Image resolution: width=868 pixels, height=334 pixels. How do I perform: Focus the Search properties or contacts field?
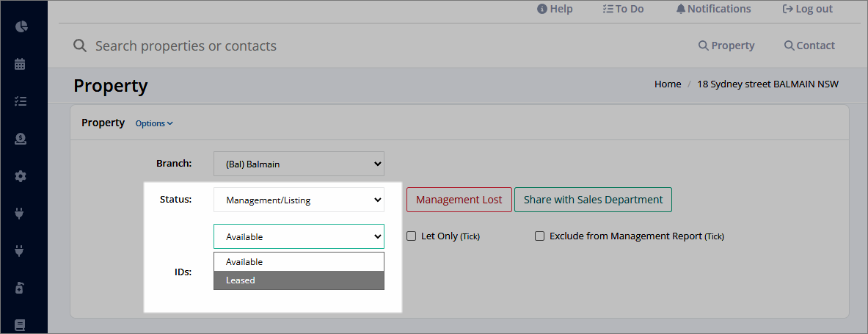(x=186, y=46)
